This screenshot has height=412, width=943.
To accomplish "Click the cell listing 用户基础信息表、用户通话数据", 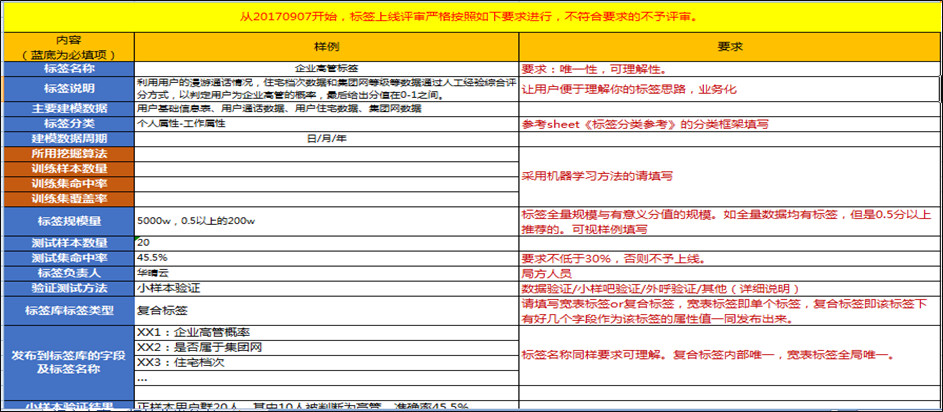I will pyautogui.click(x=327, y=109).
